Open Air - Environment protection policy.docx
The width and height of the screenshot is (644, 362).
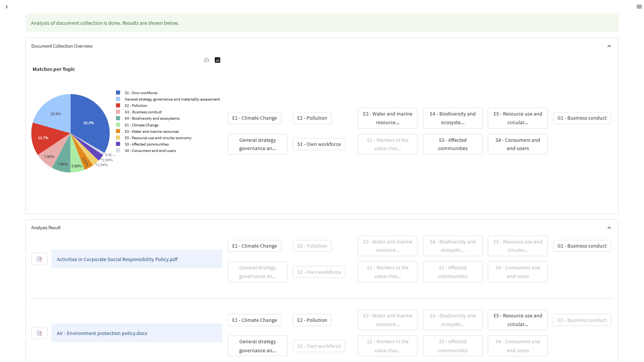tap(102, 333)
